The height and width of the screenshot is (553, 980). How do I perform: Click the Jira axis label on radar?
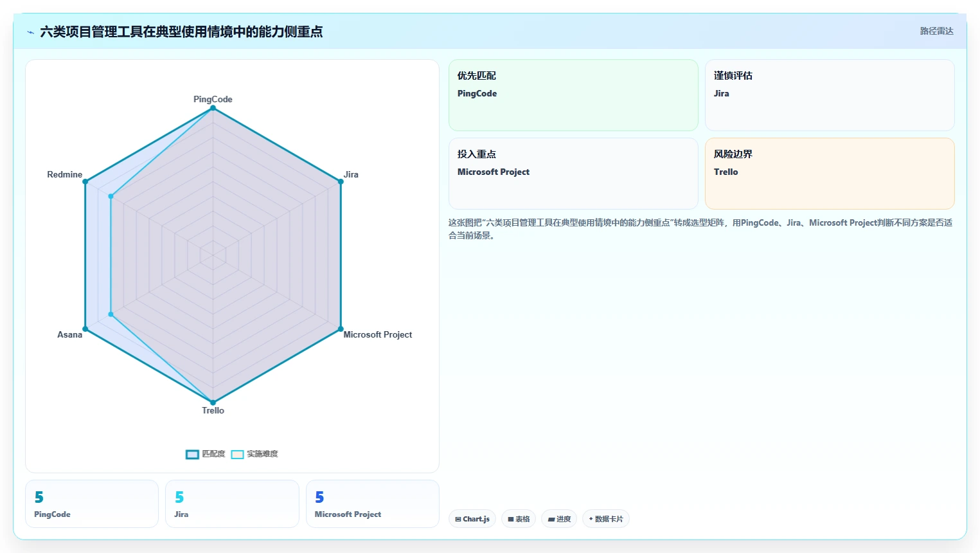pos(351,174)
